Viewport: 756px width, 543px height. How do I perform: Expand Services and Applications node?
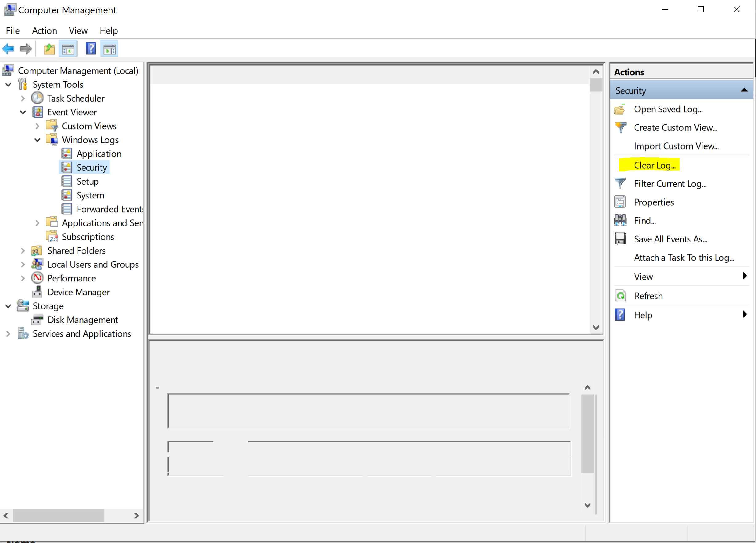pyautogui.click(x=8, y=334)
